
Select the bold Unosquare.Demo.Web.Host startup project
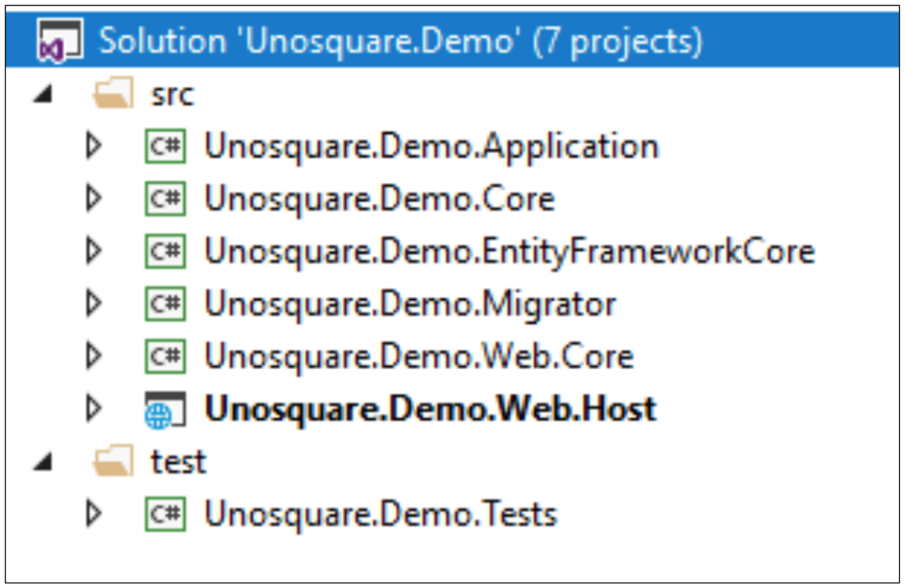coord(430,409)
